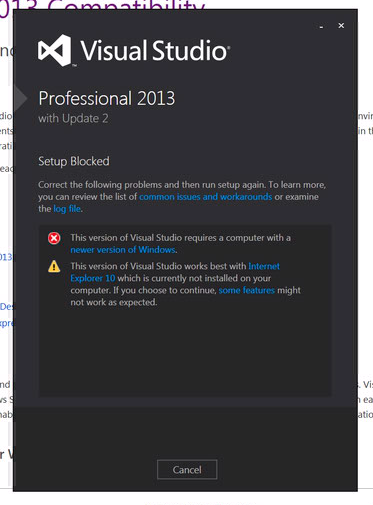Close the Visual Studio setup dialog
The height and width of the screenshot is (505, 373).
(x=341, y=26)
